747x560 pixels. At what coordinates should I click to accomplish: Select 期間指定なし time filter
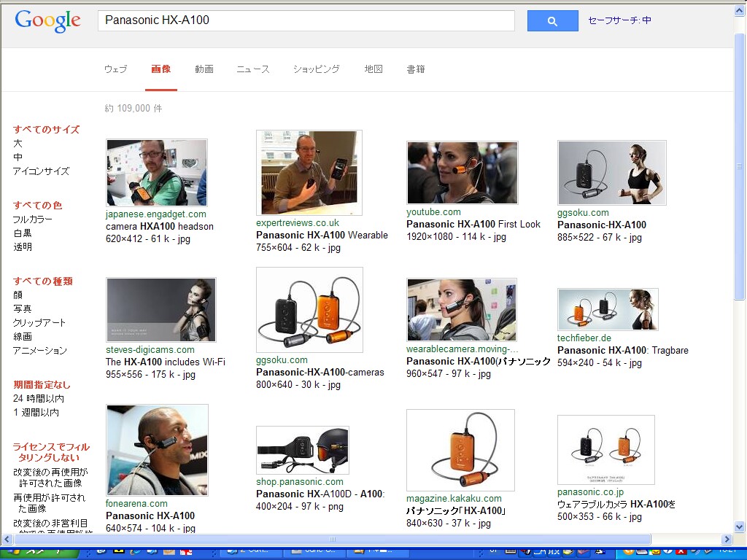pyautogui.click(x=42, y=384)
